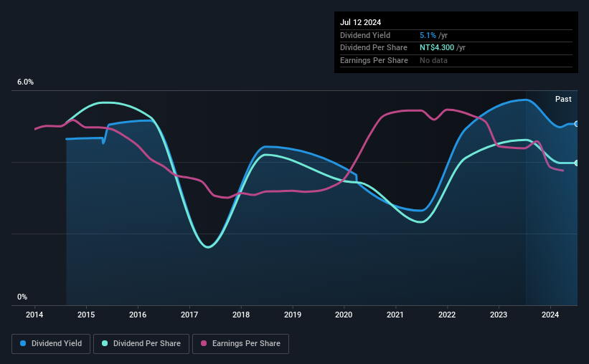This screenshot has height=364, width=589.
Task: Click the 2019 x-axis label
Action: pyautogui.click(x=293, y=315)
